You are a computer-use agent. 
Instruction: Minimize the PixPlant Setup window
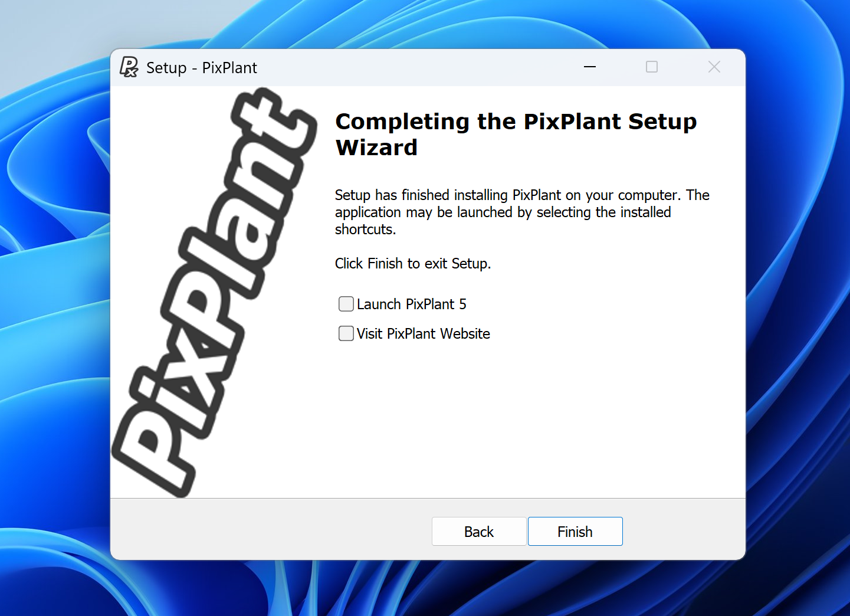click(x=590, y=67)
